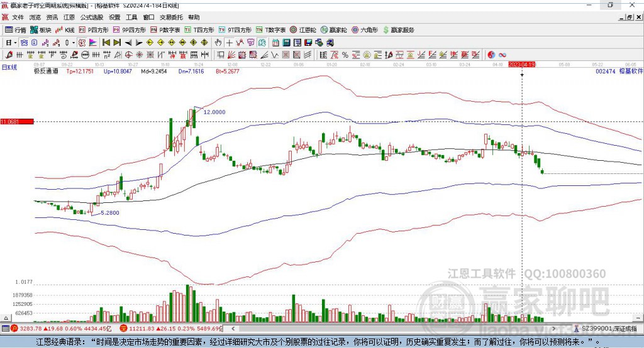Click the red 2023-04-19 date marker
The image size is (644, 348).
[521, 65]
